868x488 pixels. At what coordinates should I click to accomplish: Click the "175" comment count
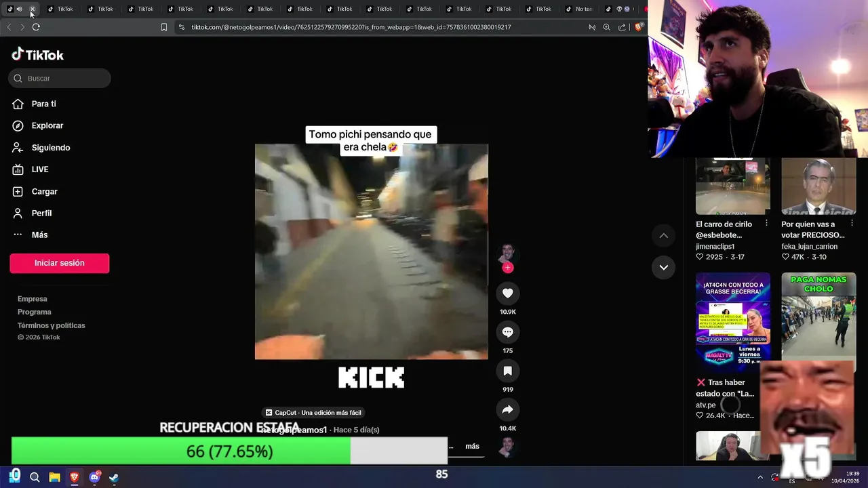[x=507, y=350]
